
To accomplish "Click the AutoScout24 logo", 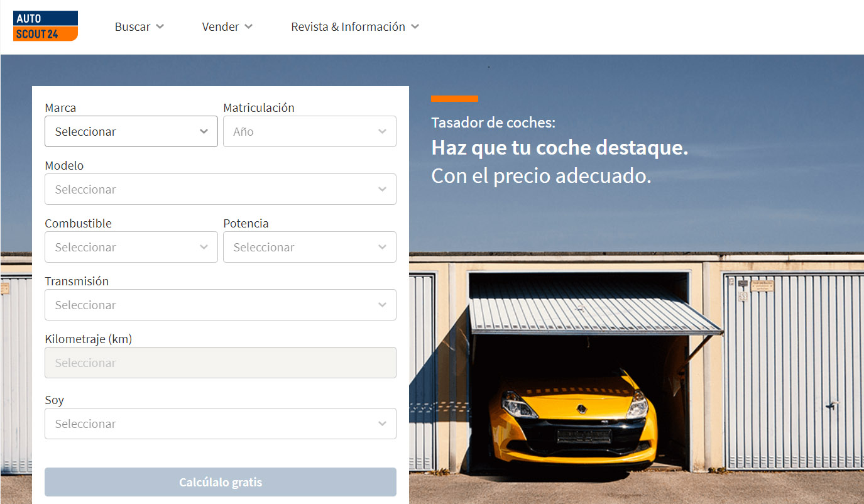I will [45, 26].
